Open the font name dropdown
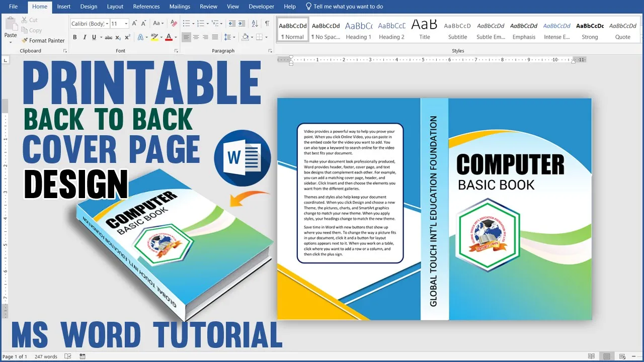644x362 pixels. click(x=107, y=24)
